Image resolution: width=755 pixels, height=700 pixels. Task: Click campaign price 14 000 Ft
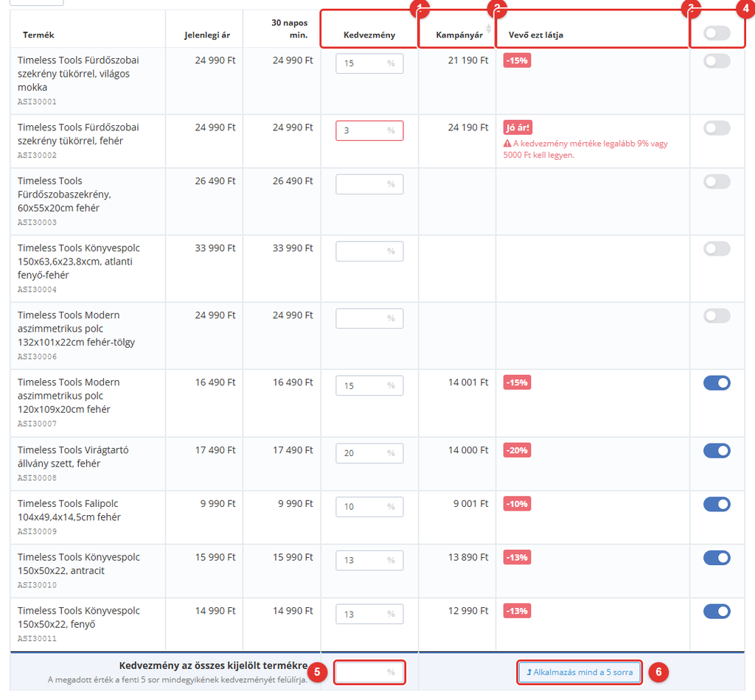(x=468, y=449)
